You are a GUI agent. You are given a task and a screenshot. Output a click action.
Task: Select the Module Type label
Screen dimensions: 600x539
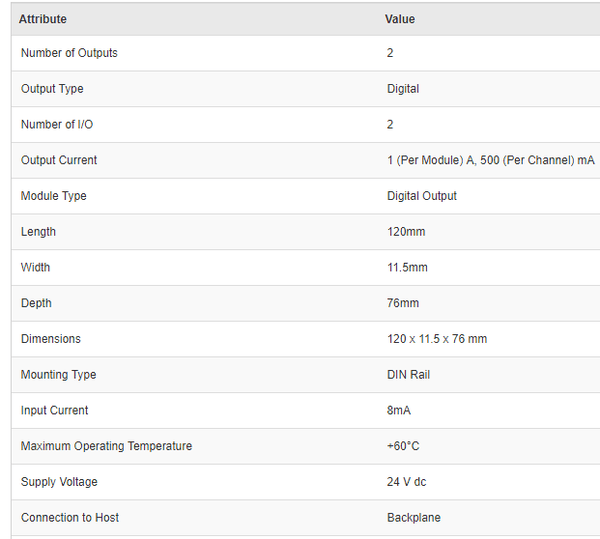[x=53, y=196]
